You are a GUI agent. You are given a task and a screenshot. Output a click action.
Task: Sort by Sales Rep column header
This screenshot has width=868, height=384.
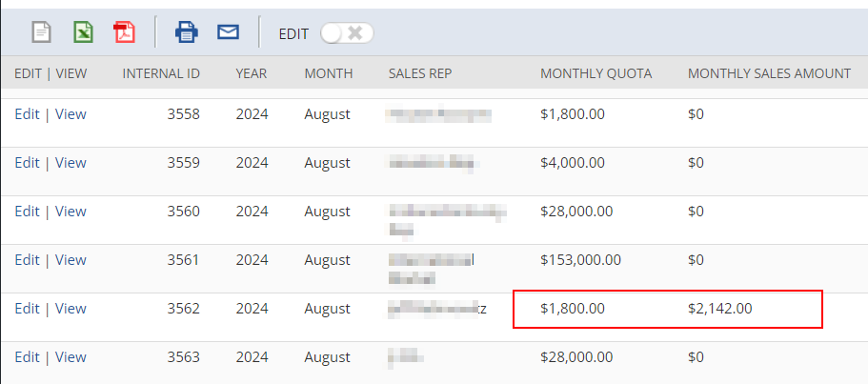tap(420, 73)
